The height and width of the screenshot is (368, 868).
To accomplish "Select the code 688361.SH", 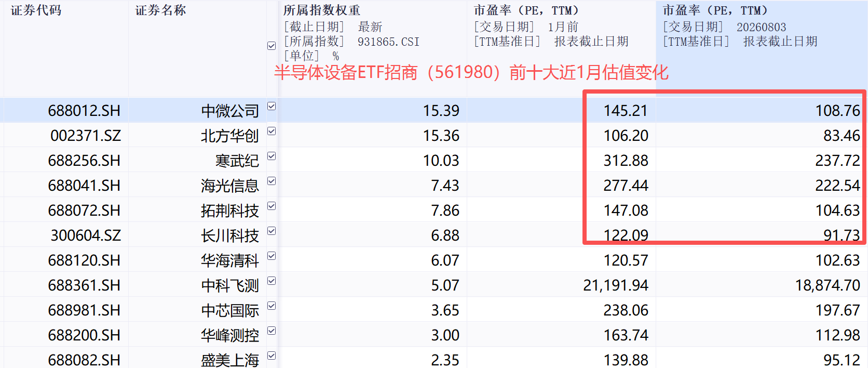I will tap(84, 285).
